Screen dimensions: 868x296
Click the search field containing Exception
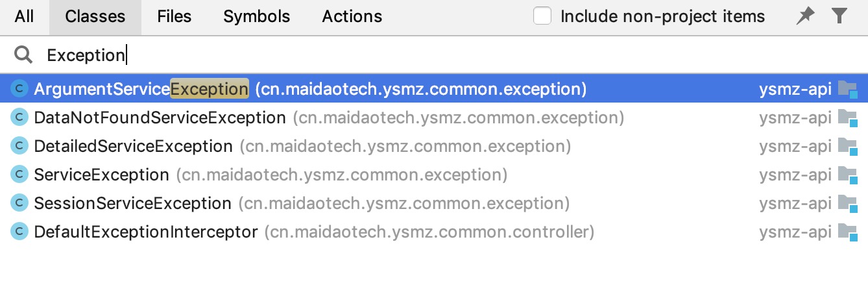pos(389,55)
